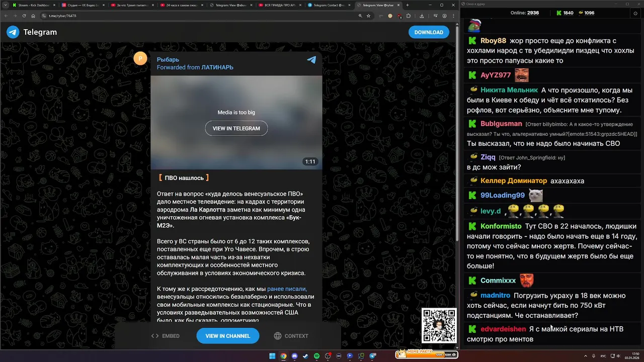Click the VIEW IN CHANNEL button
The height and width of the screenshot is (362, 644).
227,336
